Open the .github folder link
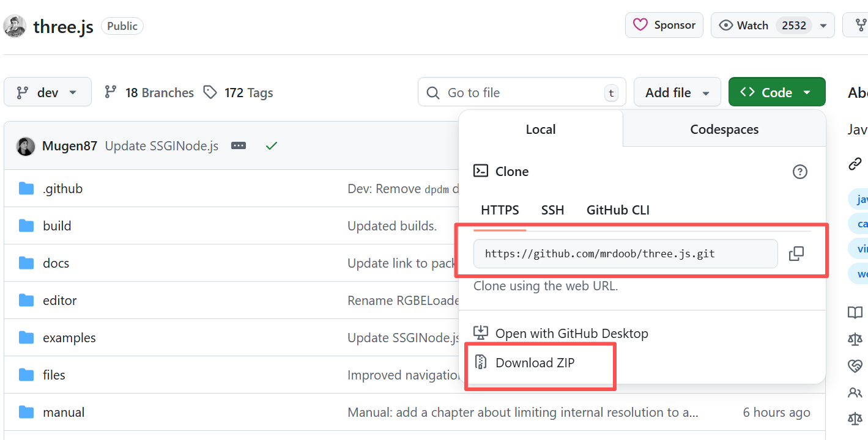The height and width of the screenshot is (440, 868). coord(62,189)
